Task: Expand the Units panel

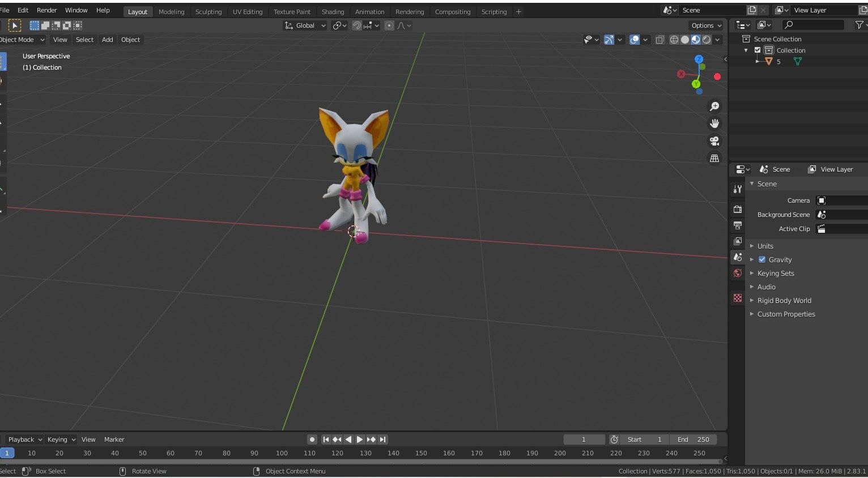Action: point(765,246)
